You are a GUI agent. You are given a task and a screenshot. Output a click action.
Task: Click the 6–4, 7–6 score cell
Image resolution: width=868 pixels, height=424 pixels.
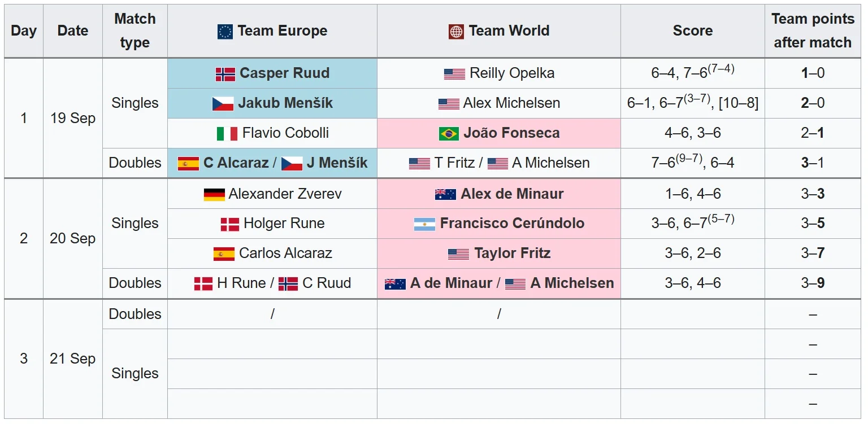[692, 73]
